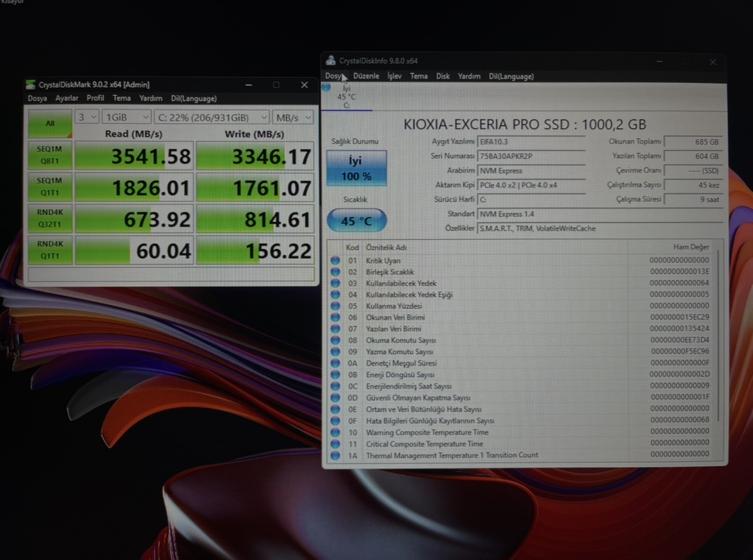
Task: Click the Aygıt Yazılımı field EIFA10.3
Action: click(531, 142)
